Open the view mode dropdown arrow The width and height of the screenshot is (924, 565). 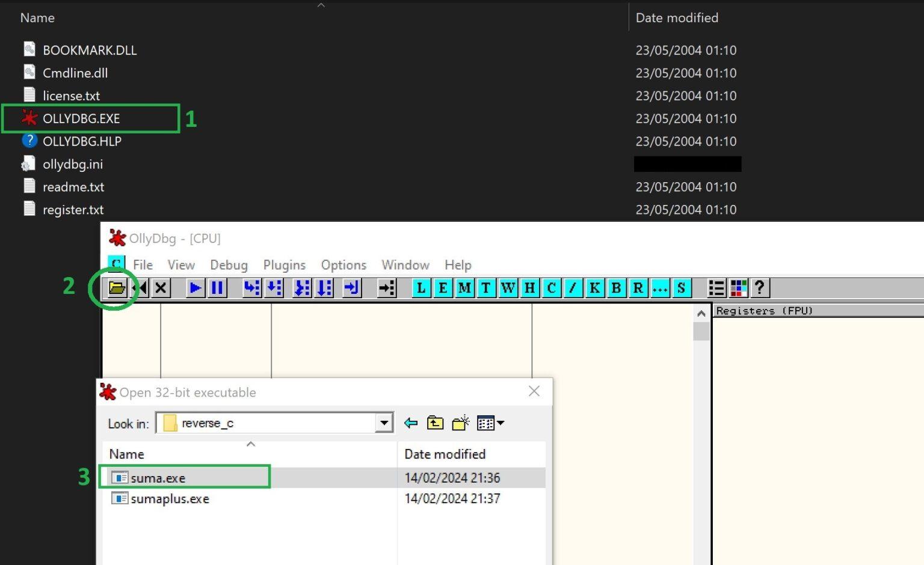point(500,423)
